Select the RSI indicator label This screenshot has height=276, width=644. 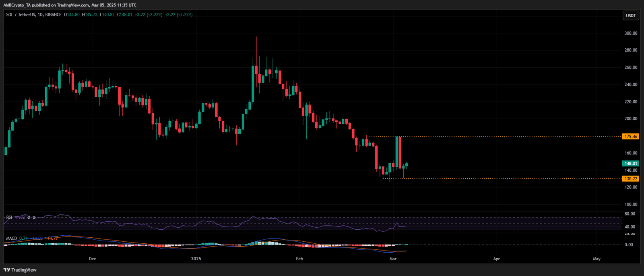9,218
